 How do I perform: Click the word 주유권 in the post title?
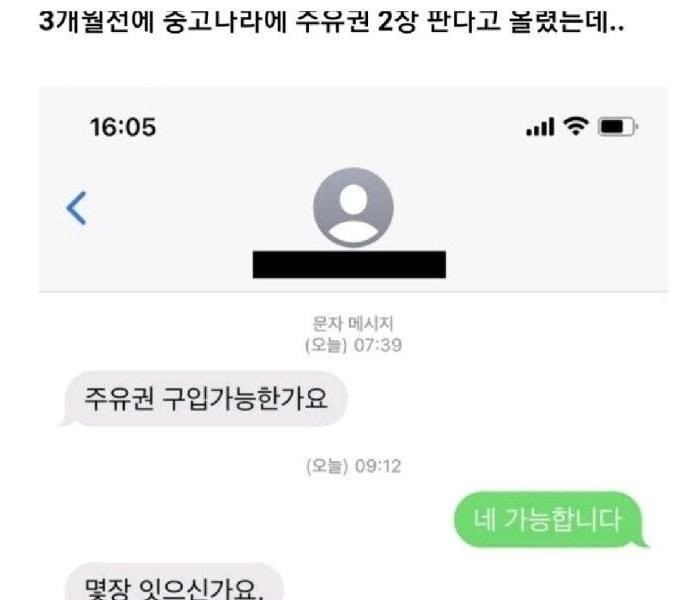(x=332, y=21)
